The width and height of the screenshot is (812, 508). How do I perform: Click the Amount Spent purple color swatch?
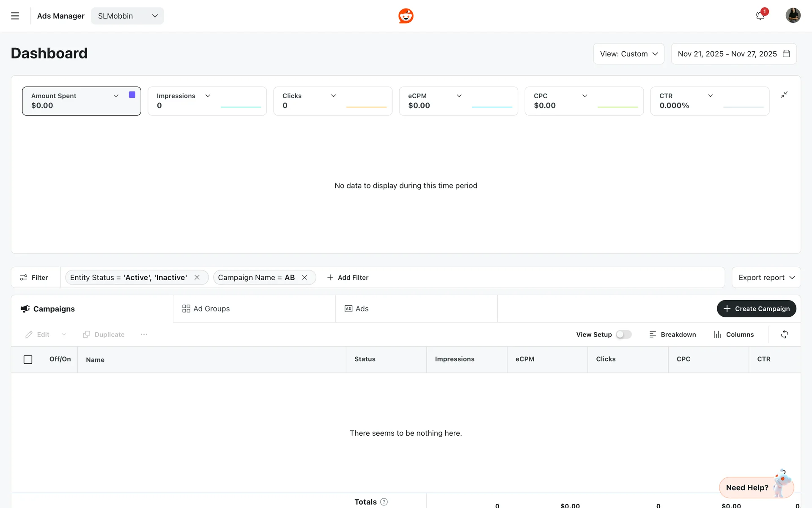pos(132,95)
